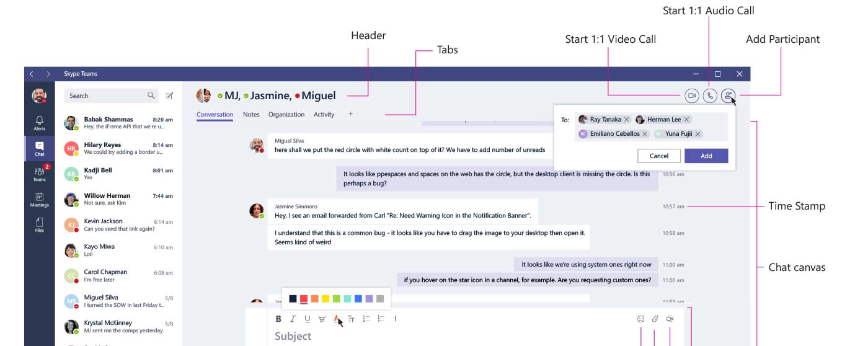Switch to the Organization tab
868x346 pixels.
coord(286,115)
